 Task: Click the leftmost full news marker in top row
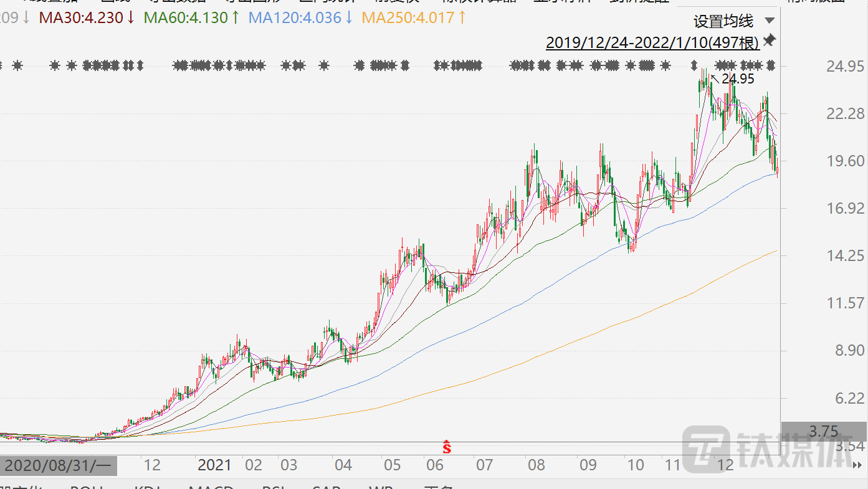[17, 65]
